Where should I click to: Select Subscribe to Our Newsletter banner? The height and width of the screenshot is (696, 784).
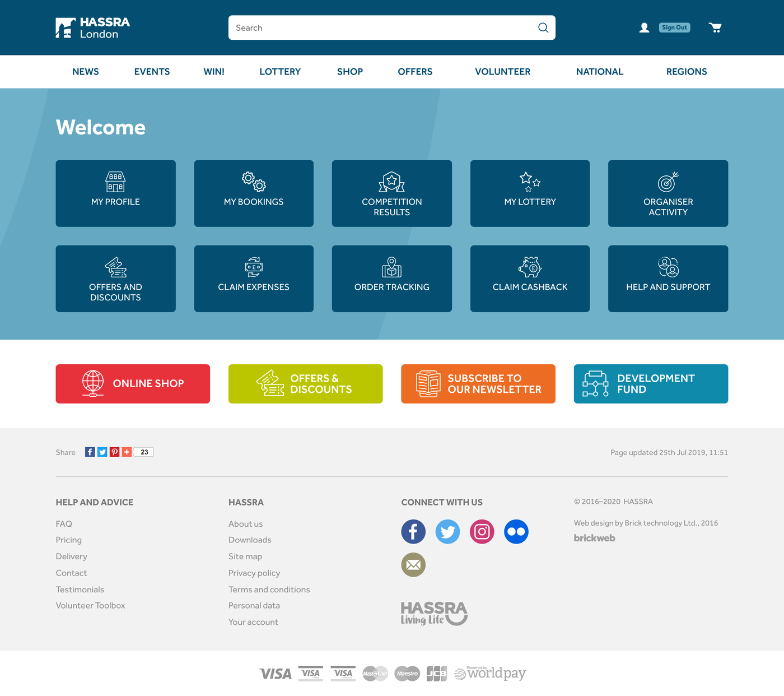478,384
